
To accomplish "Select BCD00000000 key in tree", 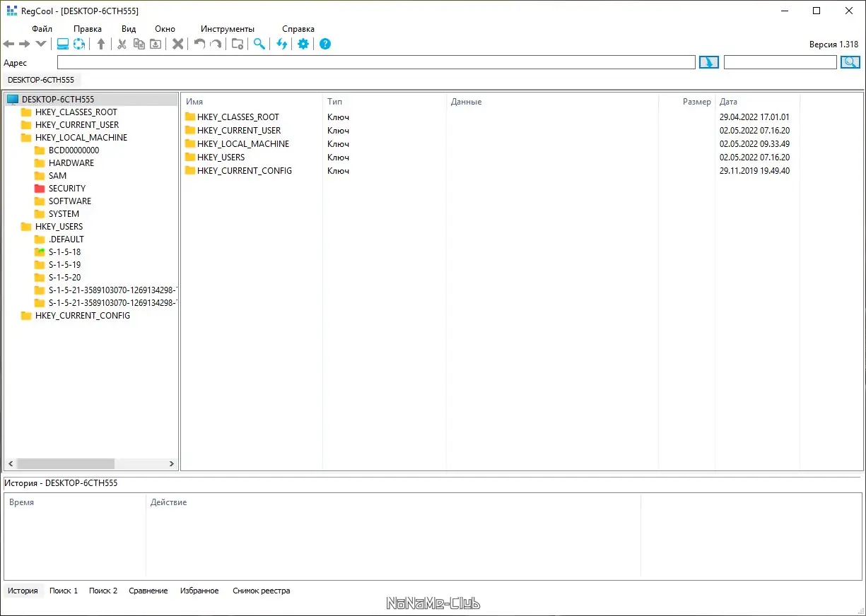I will [74, 150].
